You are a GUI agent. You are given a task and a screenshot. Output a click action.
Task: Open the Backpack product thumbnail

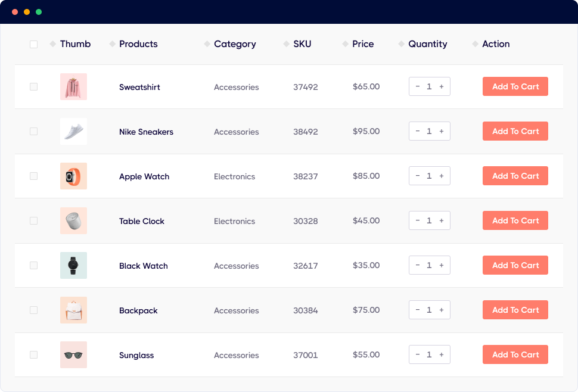pyautogui.click(x=73, y=310)
